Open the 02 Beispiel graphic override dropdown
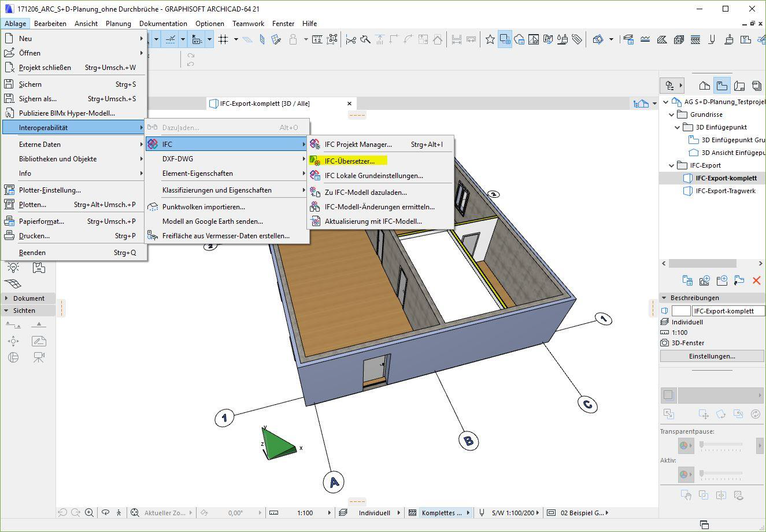The width and height of the screenshot is (766, 532). pyautogui.click(x=606, y=512)
